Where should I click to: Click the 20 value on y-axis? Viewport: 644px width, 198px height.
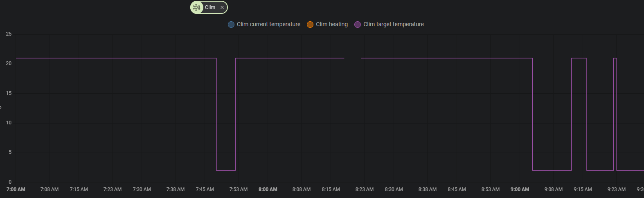[x=9, y=63]
